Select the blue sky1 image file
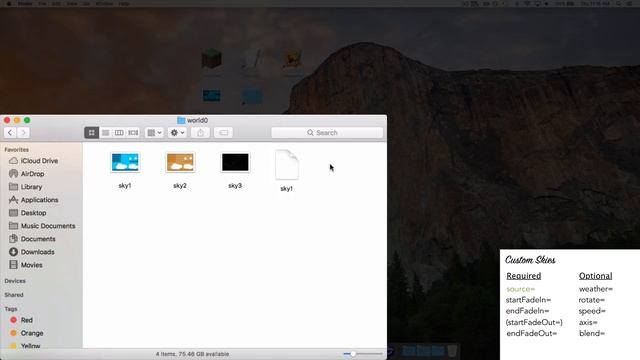Viewport: 640px width, 360px height. [x=125, y=162]
